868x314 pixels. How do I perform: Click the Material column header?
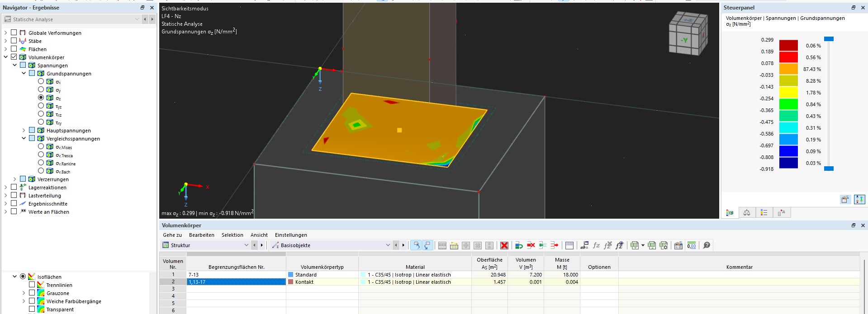click(x=415, y=267)
